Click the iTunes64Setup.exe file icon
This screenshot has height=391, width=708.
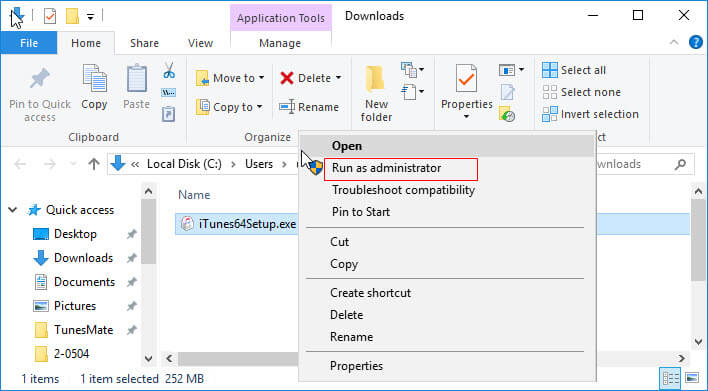tap(187, 224)
